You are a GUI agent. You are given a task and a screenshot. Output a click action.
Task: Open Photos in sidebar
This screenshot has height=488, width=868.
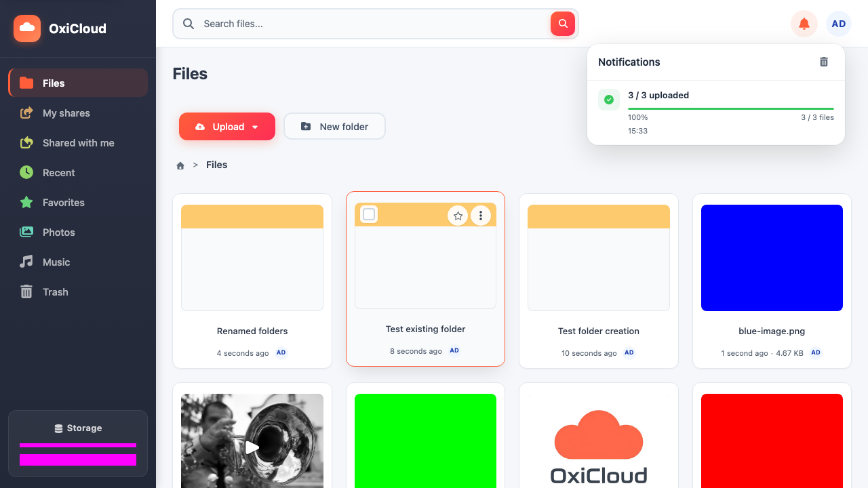[78, 232]
